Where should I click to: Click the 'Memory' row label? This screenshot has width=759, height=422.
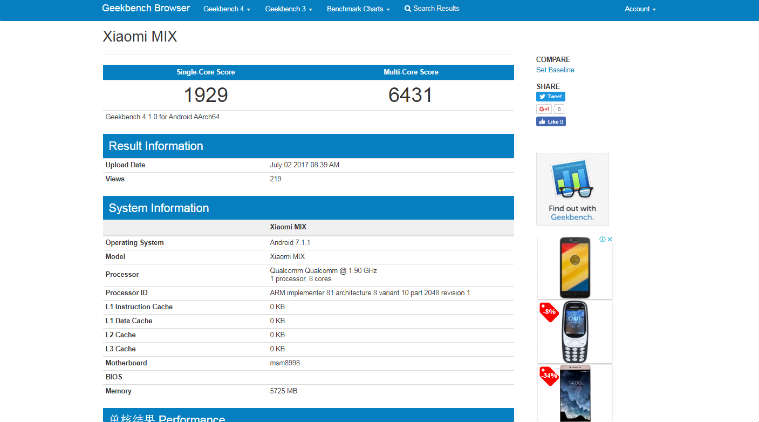click(118, 391)
